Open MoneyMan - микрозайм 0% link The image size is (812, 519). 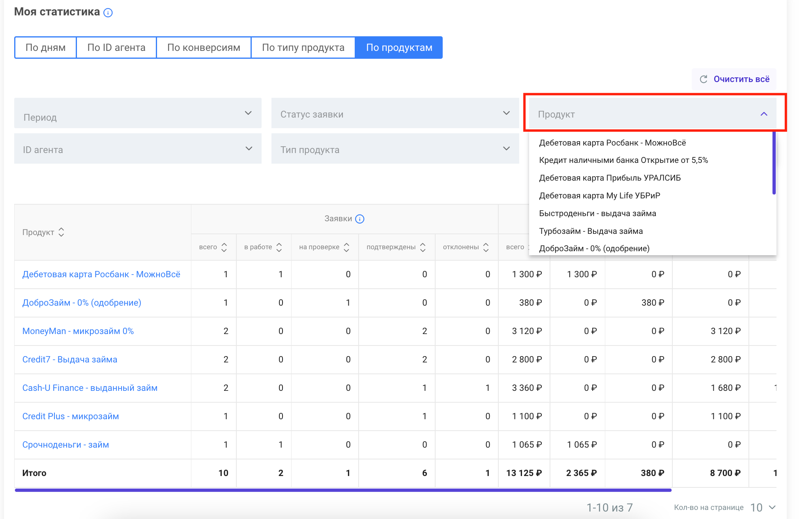[x=78, y=331]
